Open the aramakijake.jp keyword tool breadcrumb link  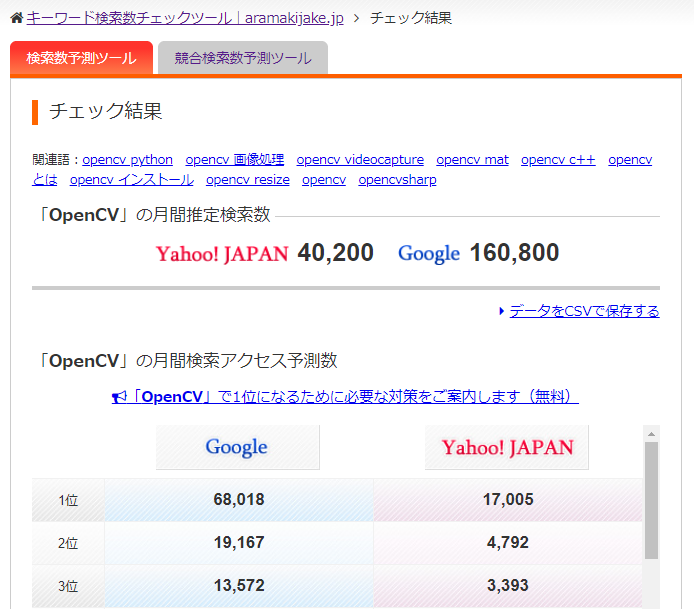(x=185, y=18)
